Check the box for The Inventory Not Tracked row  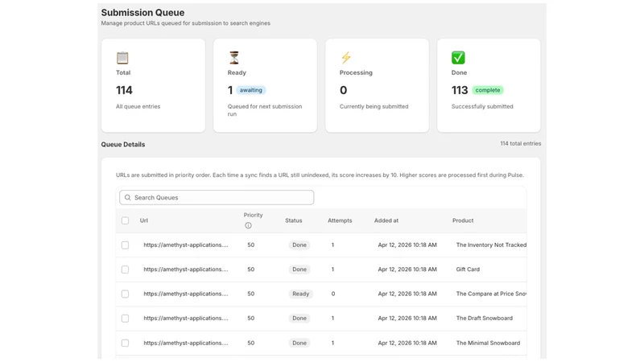click(125, 245)
